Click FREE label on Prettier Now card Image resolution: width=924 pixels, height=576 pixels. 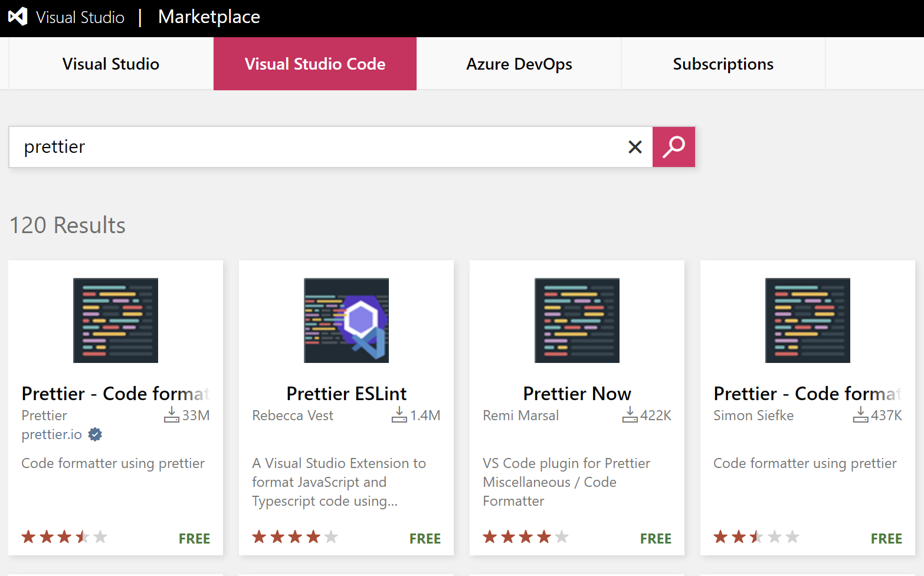656,539
